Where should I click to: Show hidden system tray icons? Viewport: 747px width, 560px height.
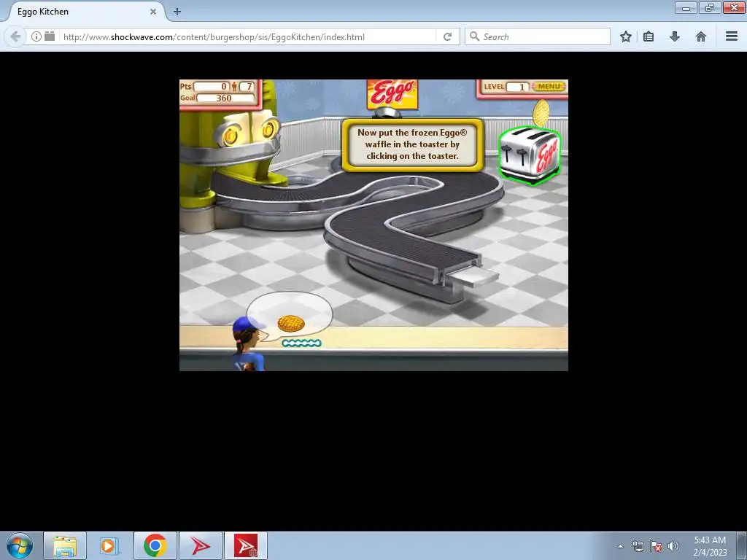click(x=620, y=546)
